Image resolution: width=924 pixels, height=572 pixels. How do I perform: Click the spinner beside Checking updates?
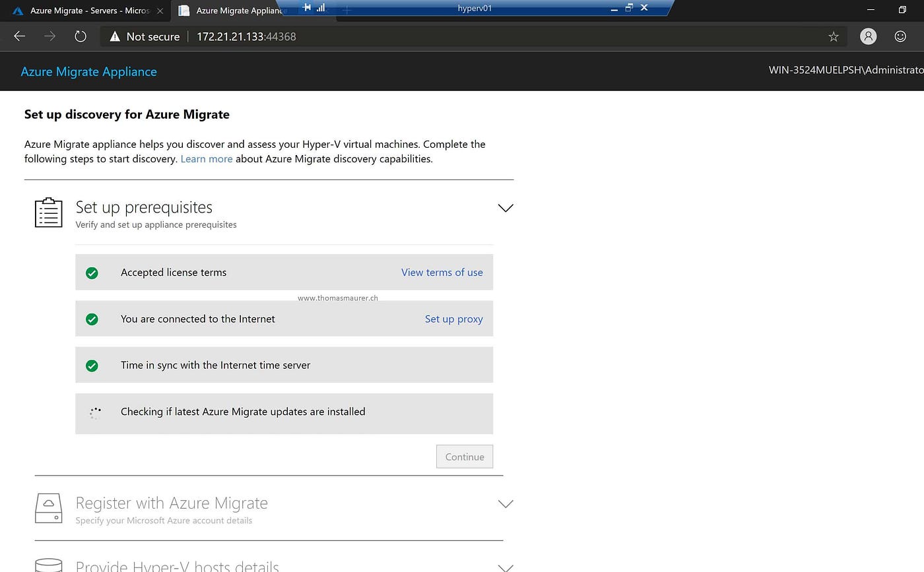95,413
